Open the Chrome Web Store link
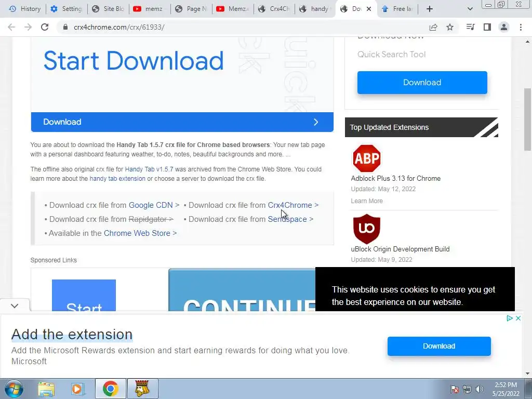The image size is (532, 399). [x=137, y=233]
